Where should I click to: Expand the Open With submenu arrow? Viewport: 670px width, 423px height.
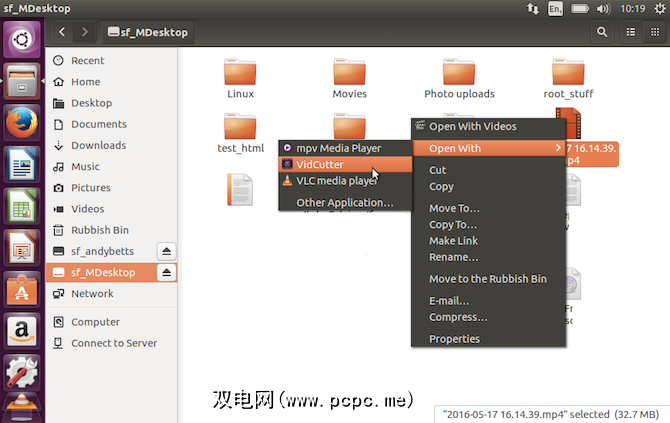coord(558,148)
